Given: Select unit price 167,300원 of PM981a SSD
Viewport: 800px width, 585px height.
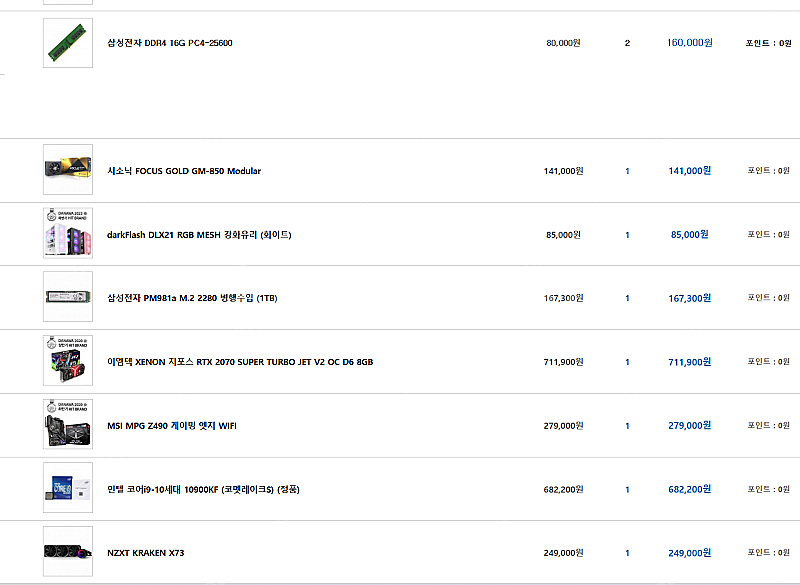Looking at the screenshot, I should point(563,298).
